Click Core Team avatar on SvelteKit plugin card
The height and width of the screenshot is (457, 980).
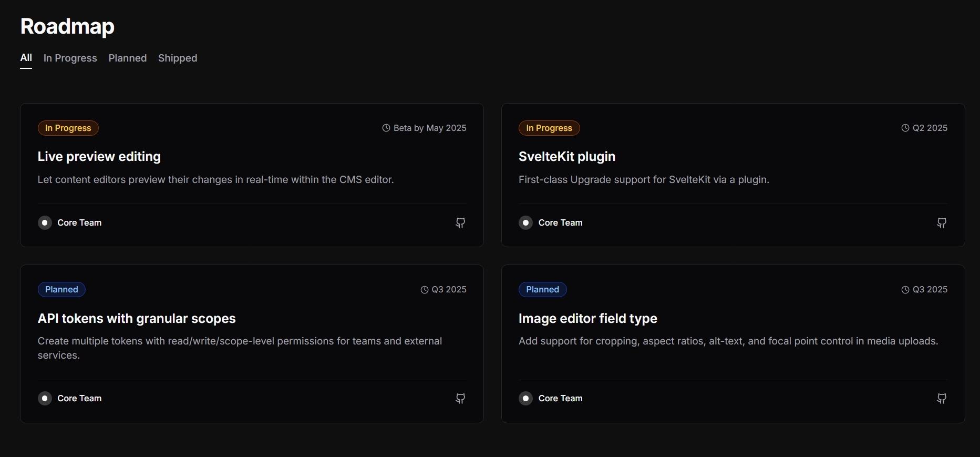tap(525, 223)
